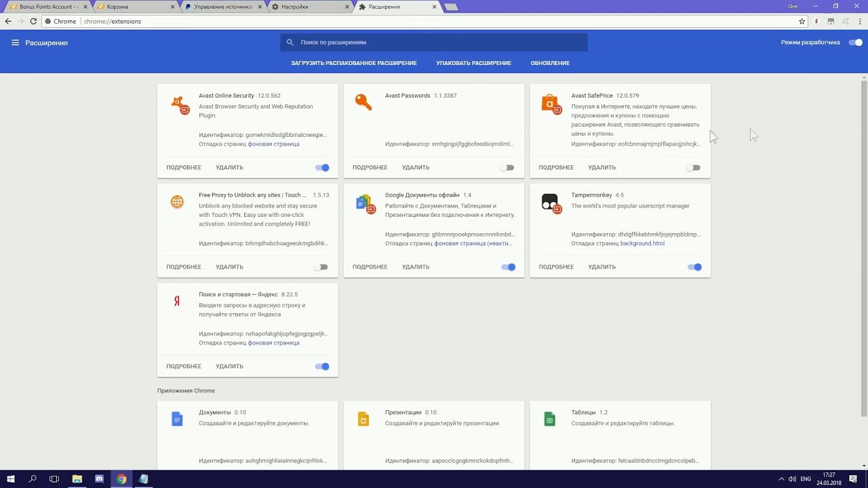The image size is (868, 488).
Task: Go back with the browser back arrow
Action: pos(8,21)
